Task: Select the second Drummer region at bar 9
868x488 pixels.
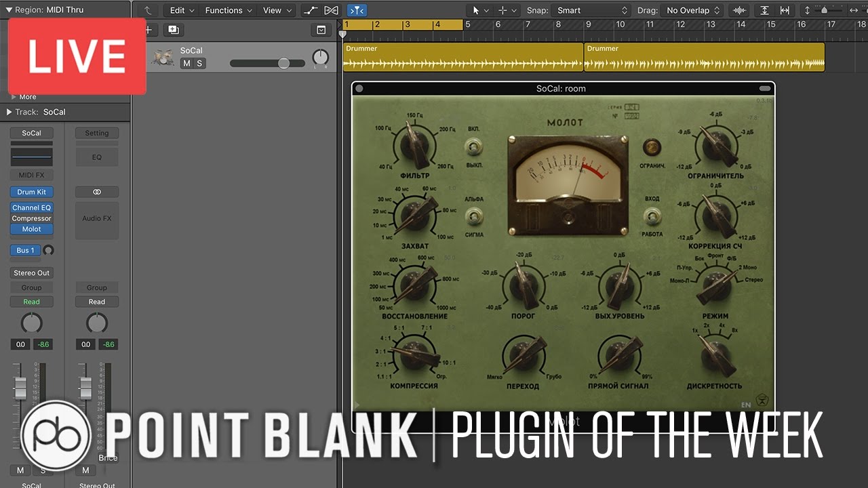Action: tap(705, 57)
